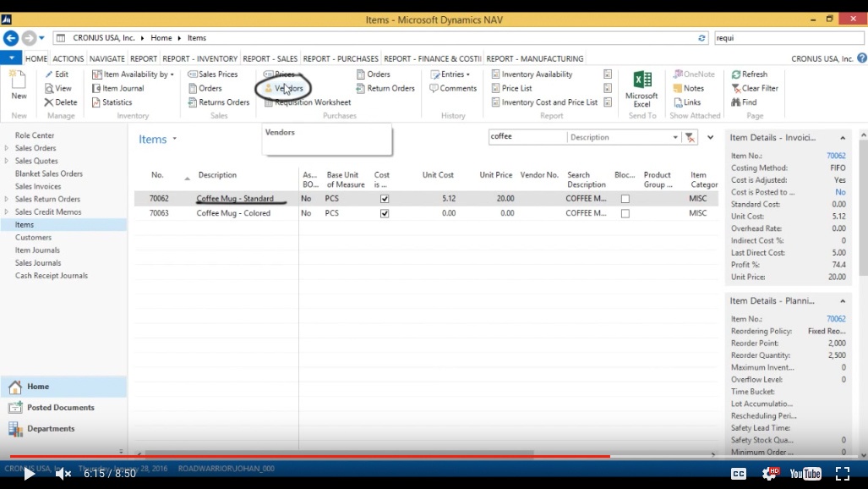Click the factbox vertical scrollbar

coord(863,208)
